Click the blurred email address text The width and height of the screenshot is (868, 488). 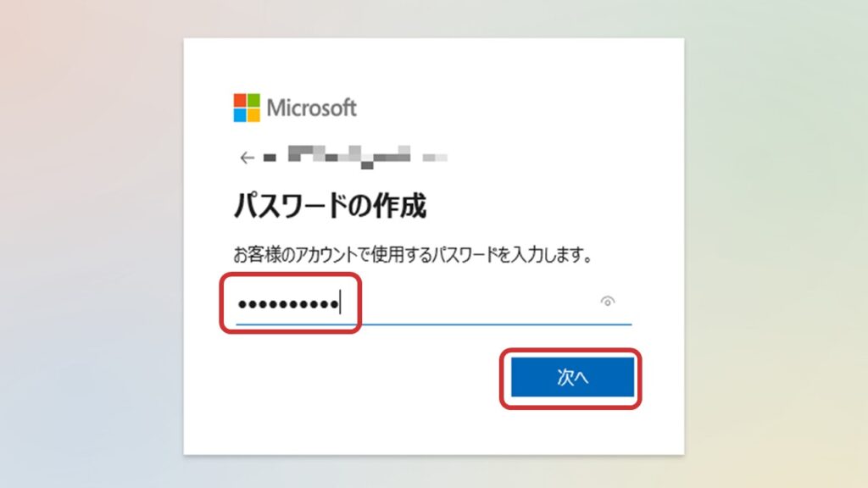coord(355,157)
